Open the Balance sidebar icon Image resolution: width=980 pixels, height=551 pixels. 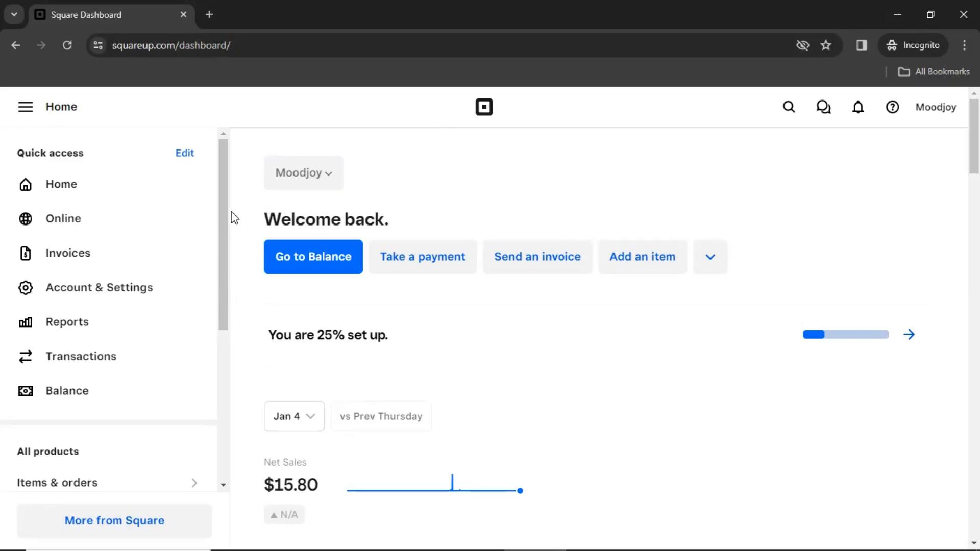click(26, 390)
